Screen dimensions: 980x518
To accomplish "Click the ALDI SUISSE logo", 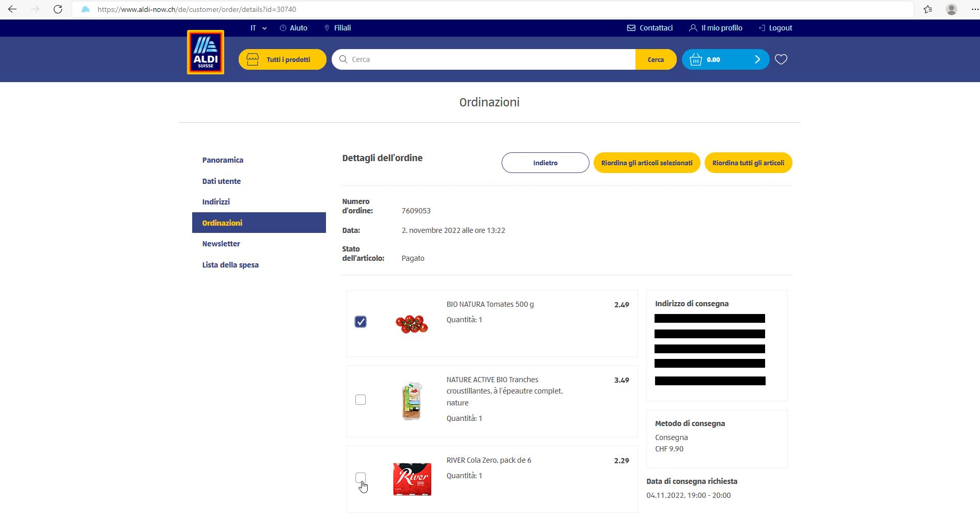I will 206,52.
